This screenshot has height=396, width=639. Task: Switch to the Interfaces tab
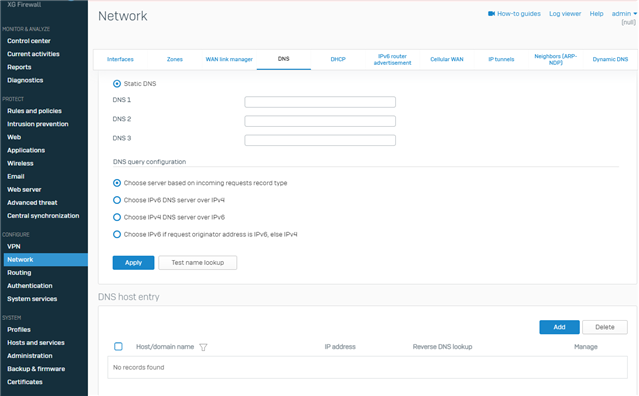[x=120, y=59]
